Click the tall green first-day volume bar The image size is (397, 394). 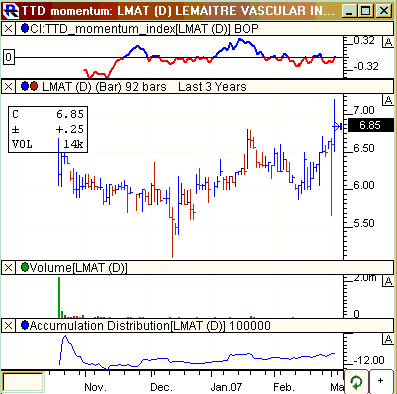coord(59,297)
